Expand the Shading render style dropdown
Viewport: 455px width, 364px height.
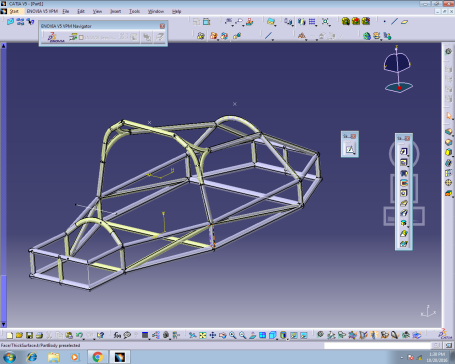[287, 339]
